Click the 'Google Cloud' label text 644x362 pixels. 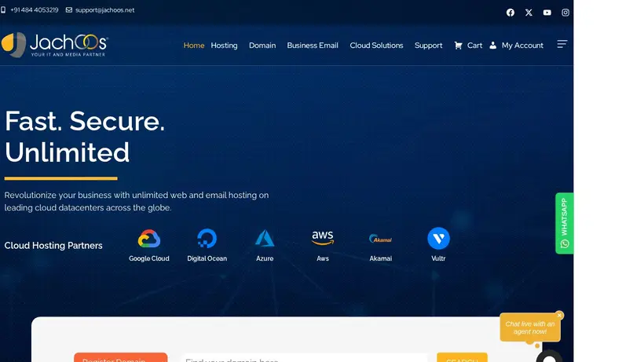click(x=148, y=258)
